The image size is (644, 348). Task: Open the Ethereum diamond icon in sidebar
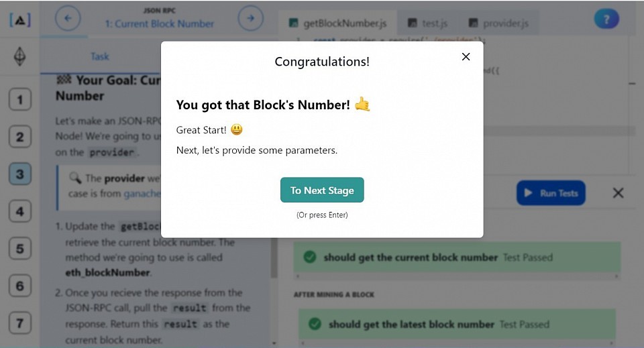19,56
